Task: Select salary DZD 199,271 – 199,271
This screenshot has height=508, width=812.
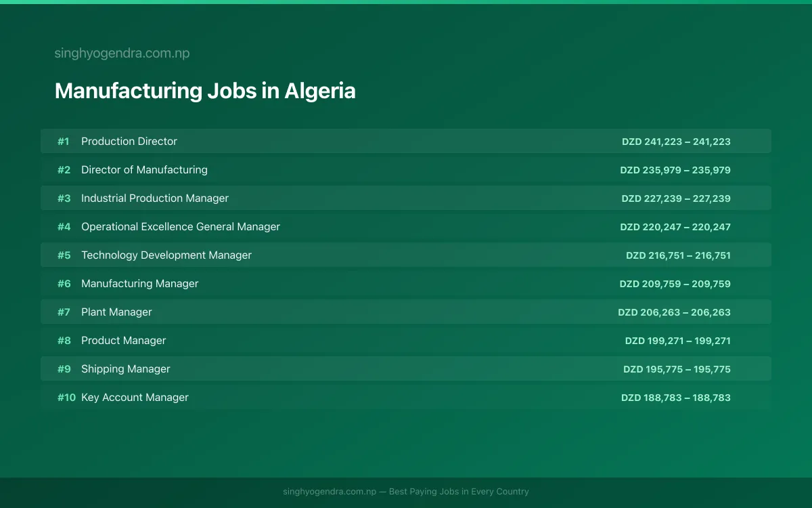Action: click(677, 341)
